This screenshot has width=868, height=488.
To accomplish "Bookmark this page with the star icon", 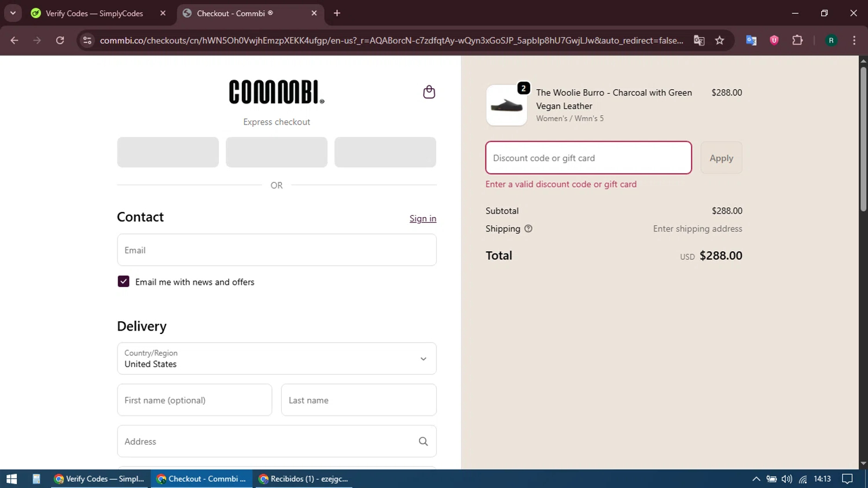I will click(x=719, y=41).
